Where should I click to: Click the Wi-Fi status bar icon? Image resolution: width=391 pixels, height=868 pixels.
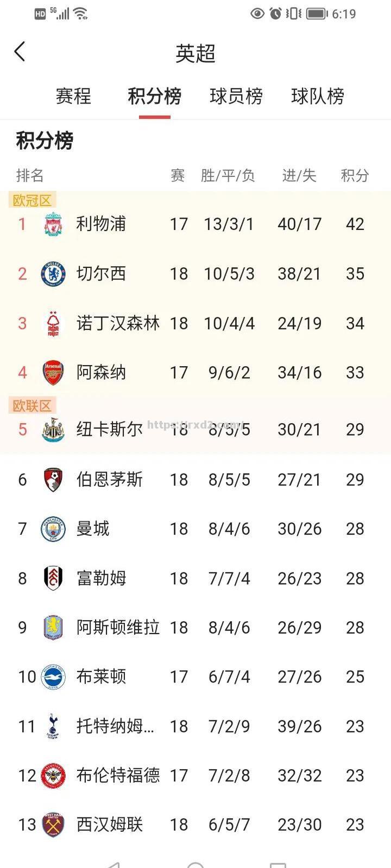coord(81,14)
